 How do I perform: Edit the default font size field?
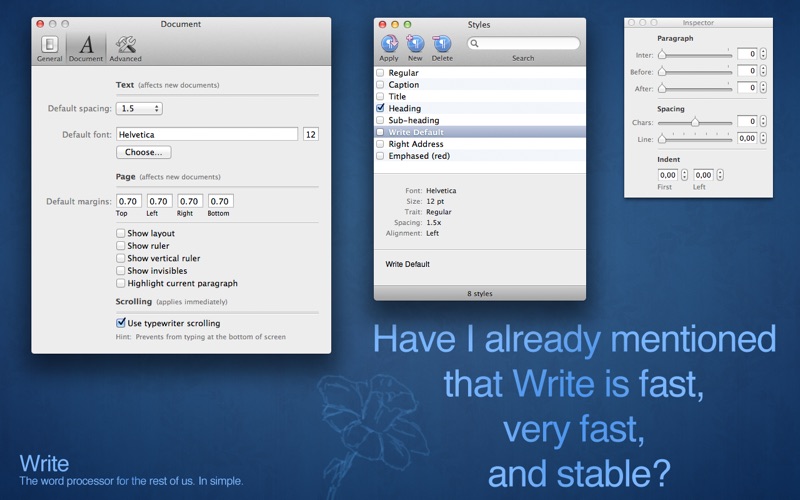pyautogui.click(x=311, y=134)
